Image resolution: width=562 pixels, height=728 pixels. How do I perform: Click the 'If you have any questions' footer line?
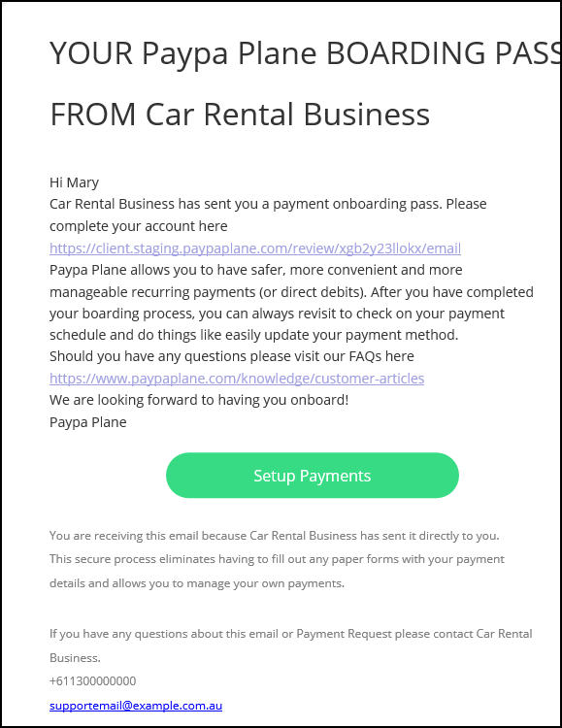pos(291,634)
